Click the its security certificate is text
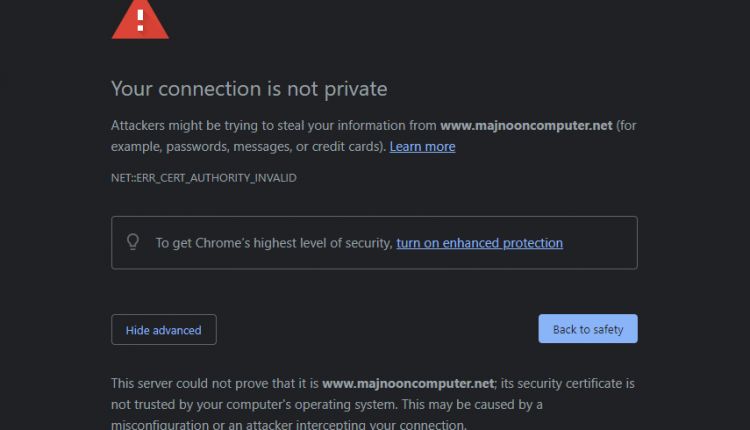The width and height of the screenshot is (750, 430). pos(568,384)
